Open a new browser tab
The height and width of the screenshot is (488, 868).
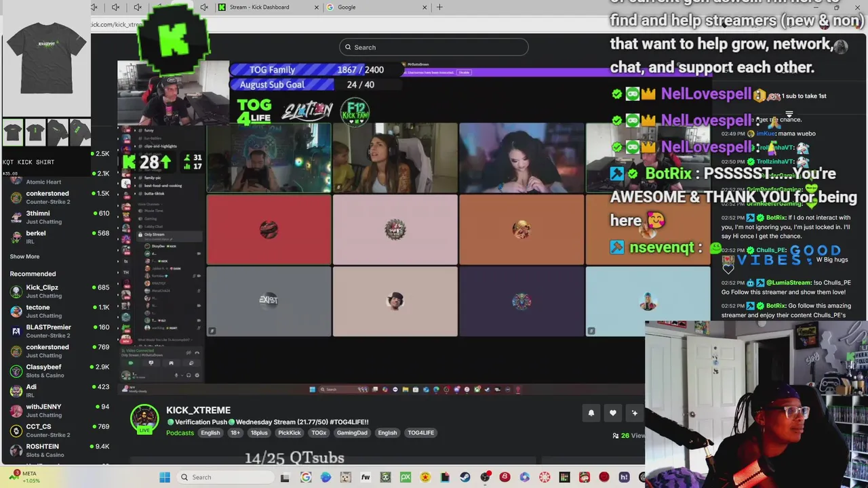439,7
